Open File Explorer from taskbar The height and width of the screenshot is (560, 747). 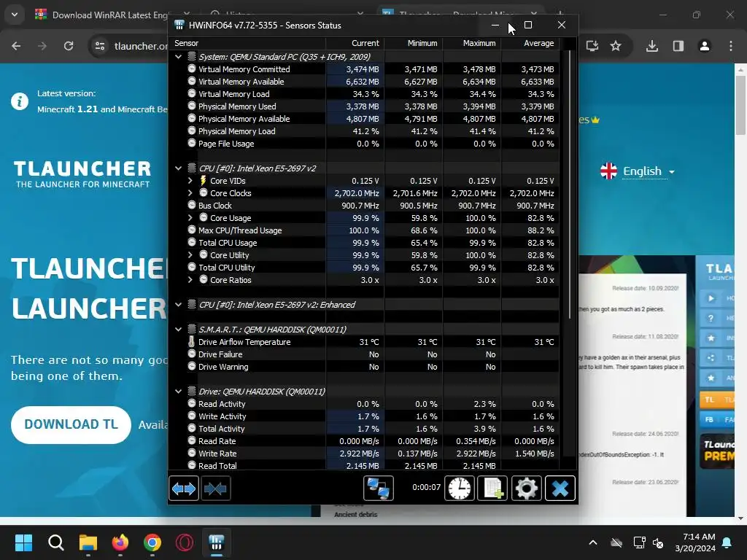tap(88, 542)
